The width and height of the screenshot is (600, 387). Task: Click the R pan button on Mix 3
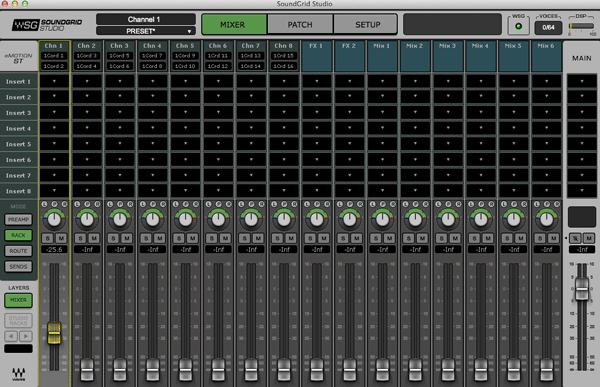point(458,204)
